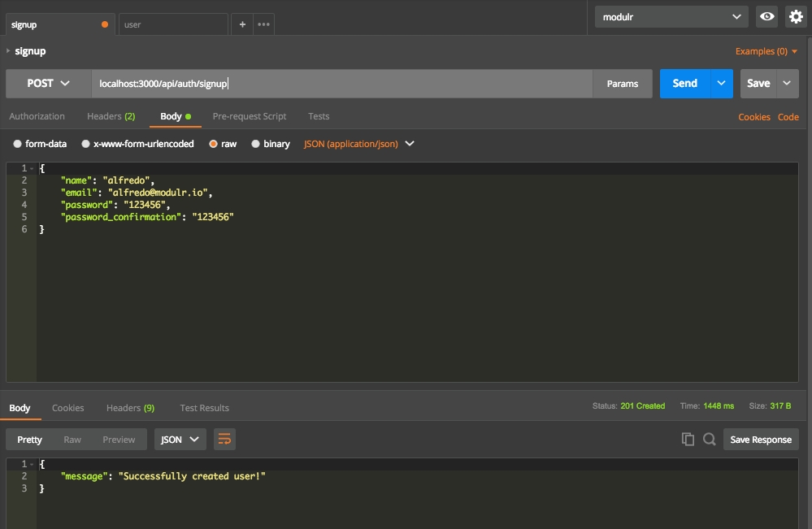Open the Cookies link
The image size is (812, 529).
coord(753,117)
